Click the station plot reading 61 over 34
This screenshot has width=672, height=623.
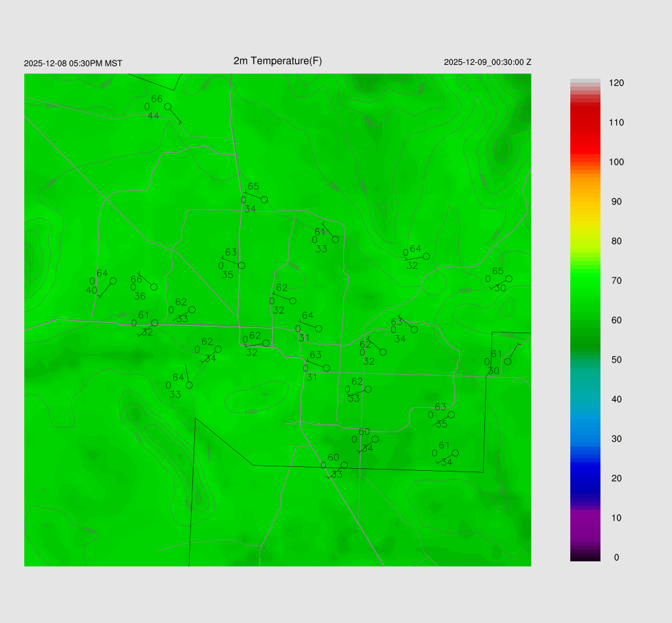(x=455, y=453)
